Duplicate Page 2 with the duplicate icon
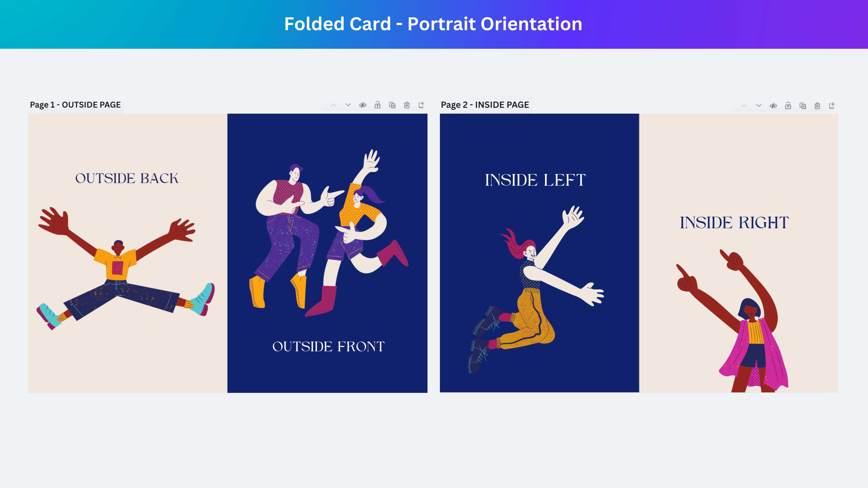Screen dimensions: 868x488 [803, 106]
